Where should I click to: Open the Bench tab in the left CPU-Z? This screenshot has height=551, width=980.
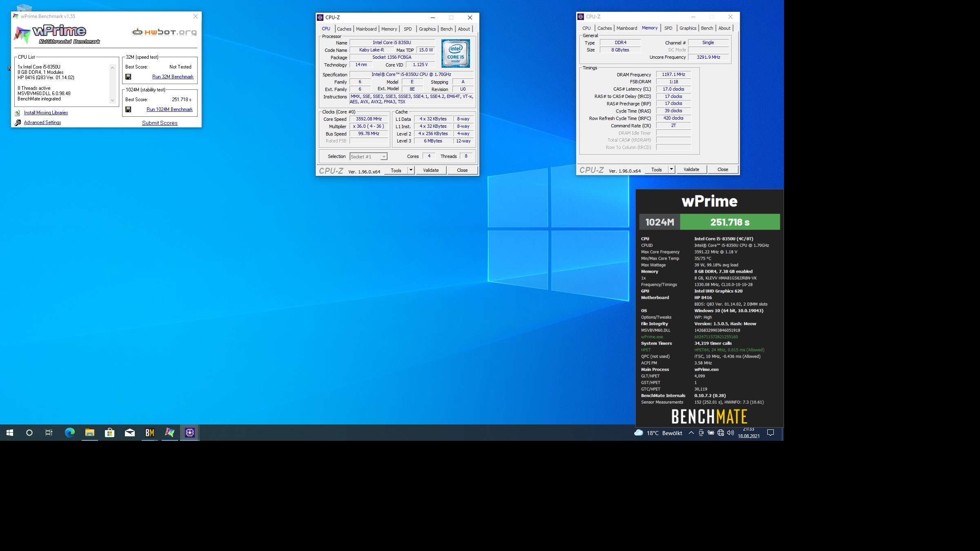[447, 29]
